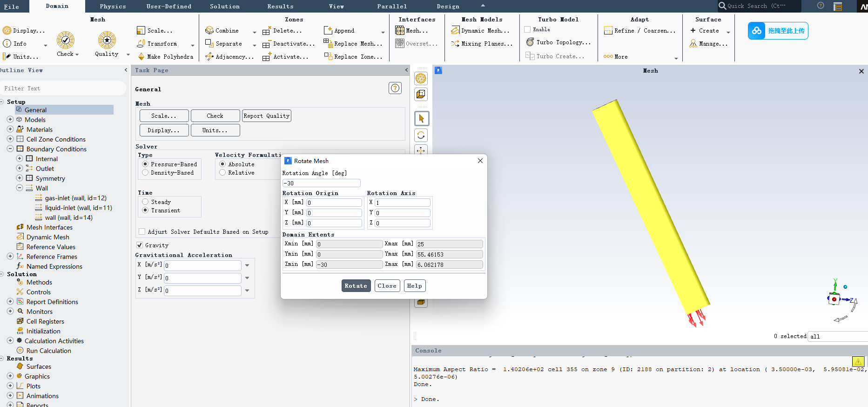Select Density-Based solver type
The height and width of the screenshot is (407, 868).
[146, 172]
